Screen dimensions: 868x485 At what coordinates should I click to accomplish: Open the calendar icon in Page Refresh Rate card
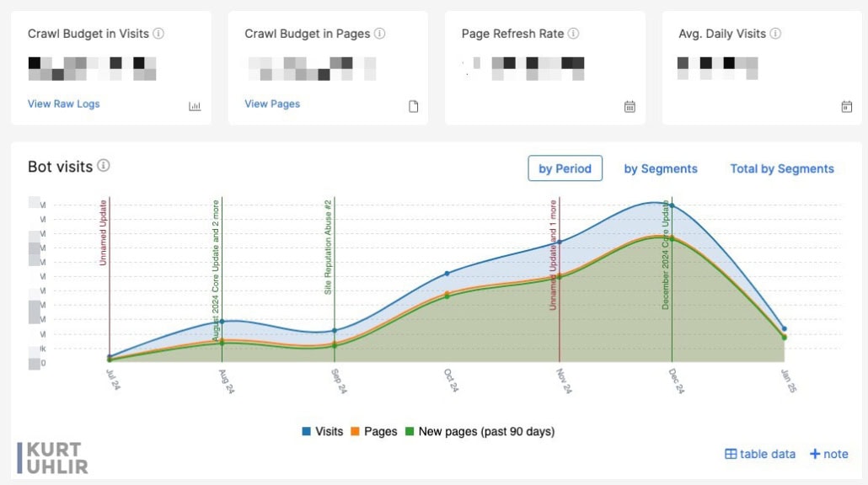pos(630,105)
